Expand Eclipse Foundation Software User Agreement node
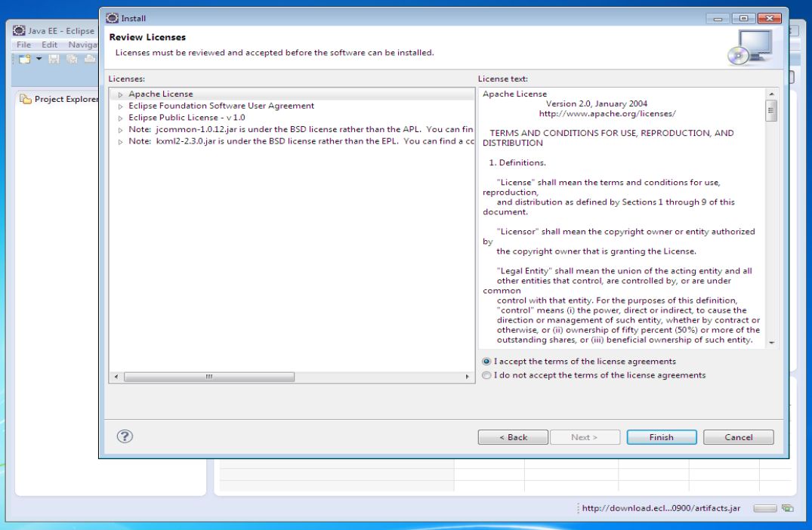The width and height of the screenshot is (812, 530). (x=120, y=106)
